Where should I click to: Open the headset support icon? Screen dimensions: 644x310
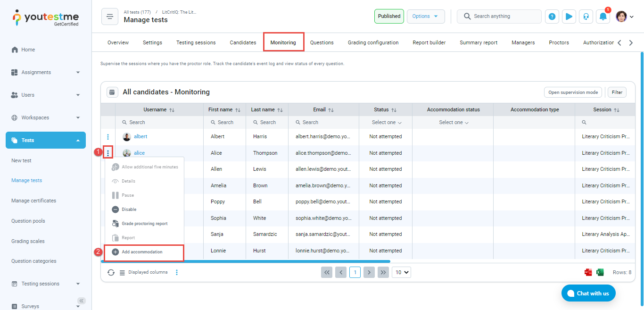[586, 17]
